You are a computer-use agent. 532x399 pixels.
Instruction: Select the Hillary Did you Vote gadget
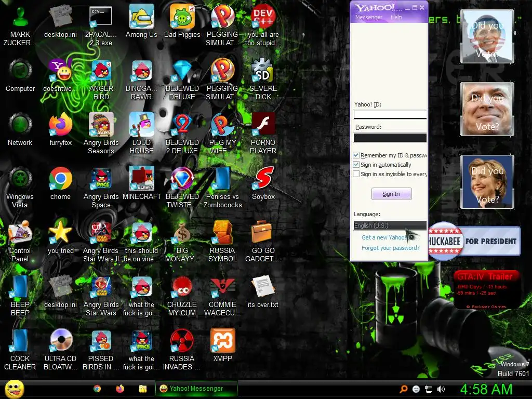(487, 182)
